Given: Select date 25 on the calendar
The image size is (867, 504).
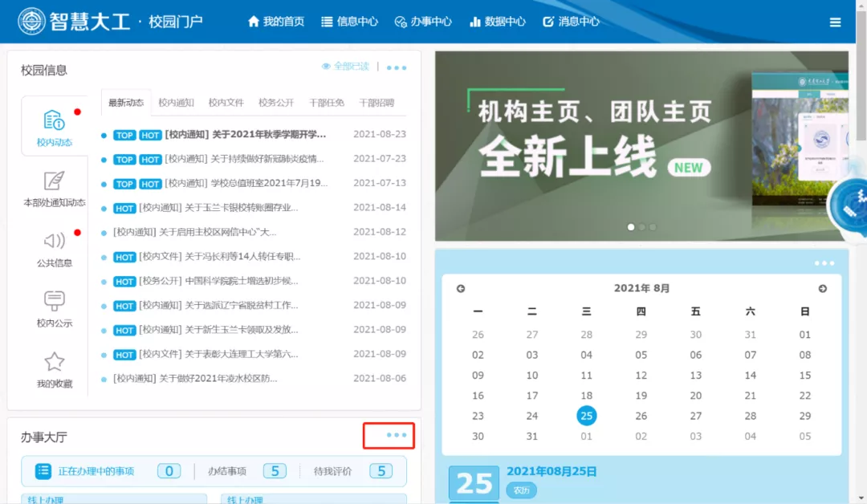Looking at the screenshot, I should [x=587, y=416].
